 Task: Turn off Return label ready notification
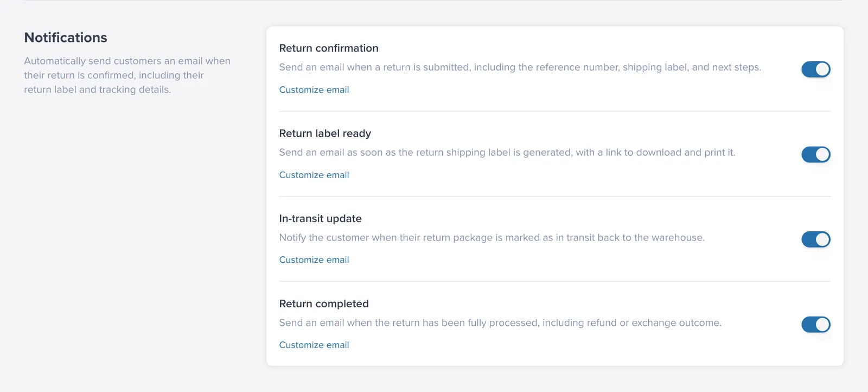pos(816,155)
